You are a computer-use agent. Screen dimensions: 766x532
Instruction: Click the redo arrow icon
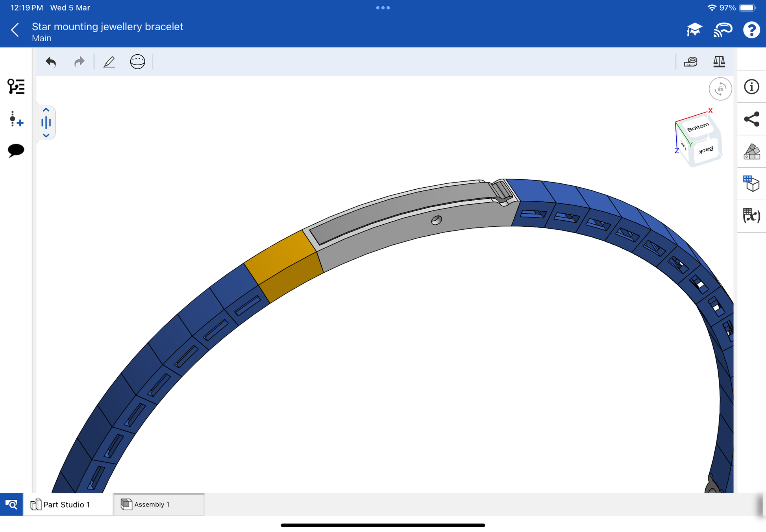point(79,62)
